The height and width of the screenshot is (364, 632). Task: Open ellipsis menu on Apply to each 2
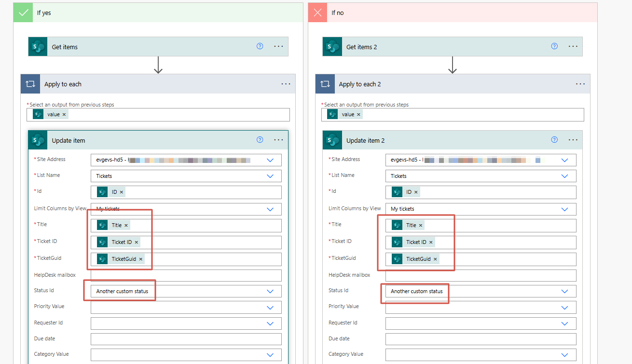(x=580, y=84)
